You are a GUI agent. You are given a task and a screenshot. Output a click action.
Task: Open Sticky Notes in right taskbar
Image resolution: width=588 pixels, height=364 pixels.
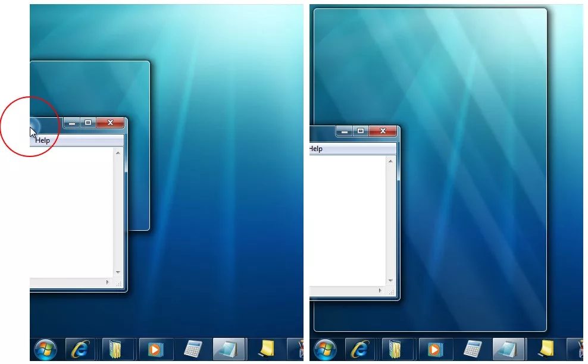[545, 349]
